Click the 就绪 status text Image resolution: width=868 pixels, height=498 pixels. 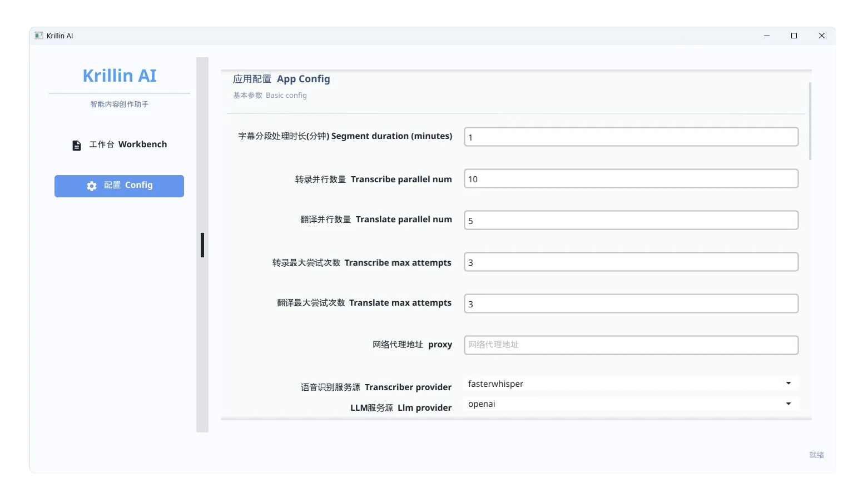coord(816,455)
